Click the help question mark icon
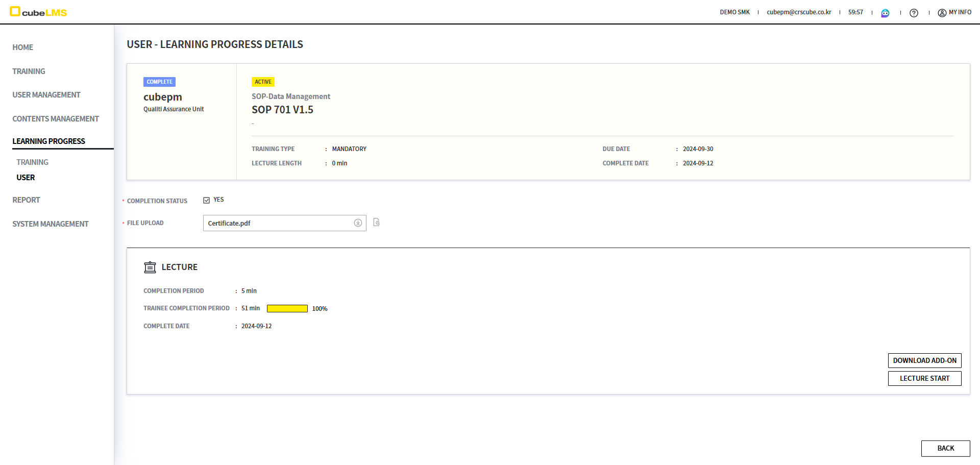The image size is (980, 465). tap(914, 13)
